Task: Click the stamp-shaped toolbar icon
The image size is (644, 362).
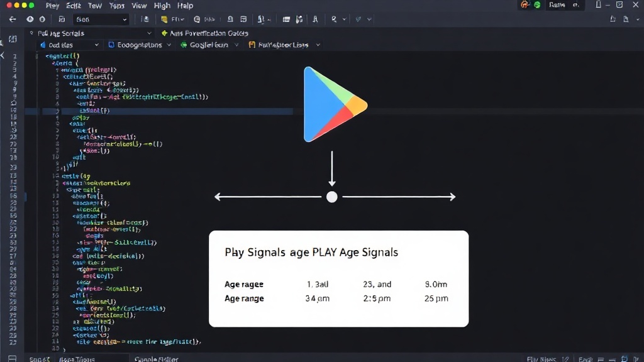Action: click(x=230, y=19)
